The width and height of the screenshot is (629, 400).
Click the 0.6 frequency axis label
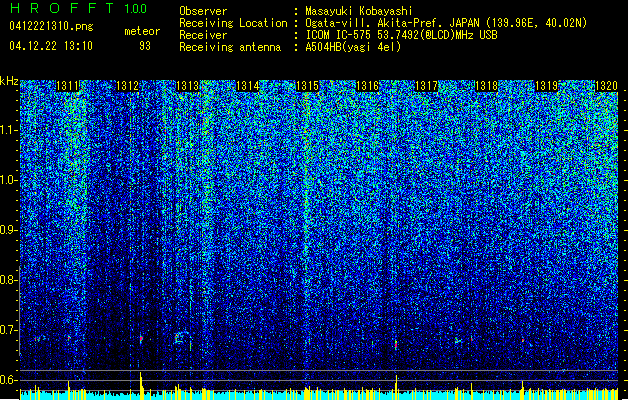coord(9,380)
